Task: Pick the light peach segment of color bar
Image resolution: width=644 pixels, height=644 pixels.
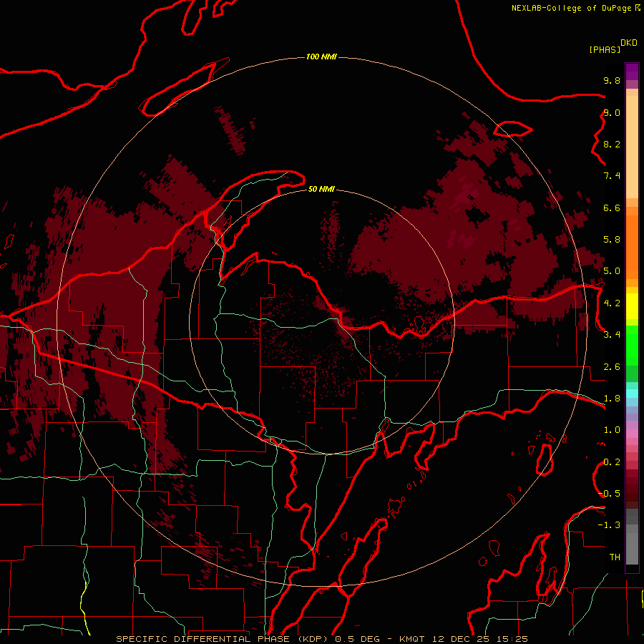Action: [632, 147]
